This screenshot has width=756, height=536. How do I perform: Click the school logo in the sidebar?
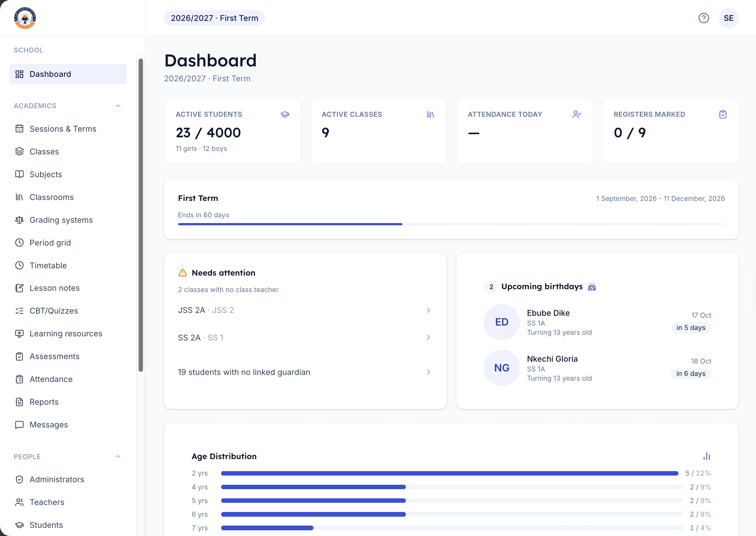click(x=25, y=18)
